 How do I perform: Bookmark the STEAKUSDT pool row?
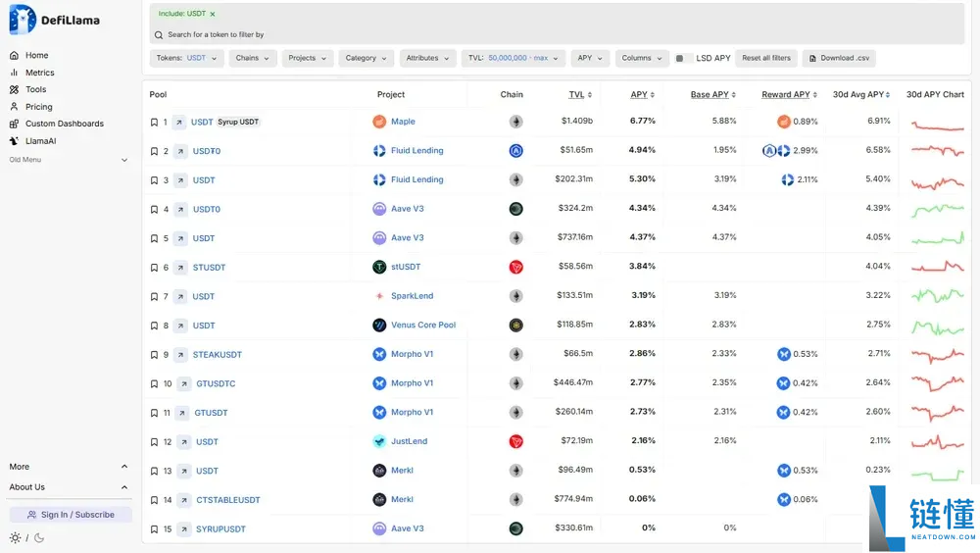coord(154,355)
